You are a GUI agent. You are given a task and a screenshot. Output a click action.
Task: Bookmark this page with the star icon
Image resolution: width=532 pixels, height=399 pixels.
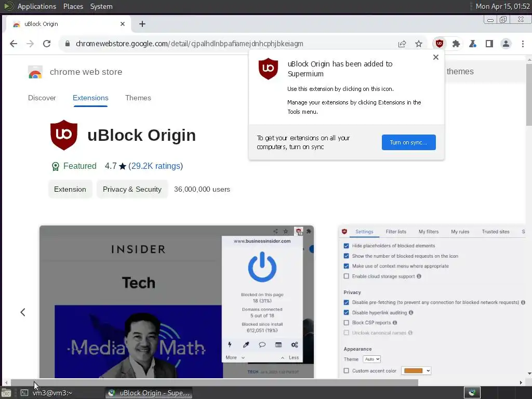pyautogui.click(x=419, y=44)
